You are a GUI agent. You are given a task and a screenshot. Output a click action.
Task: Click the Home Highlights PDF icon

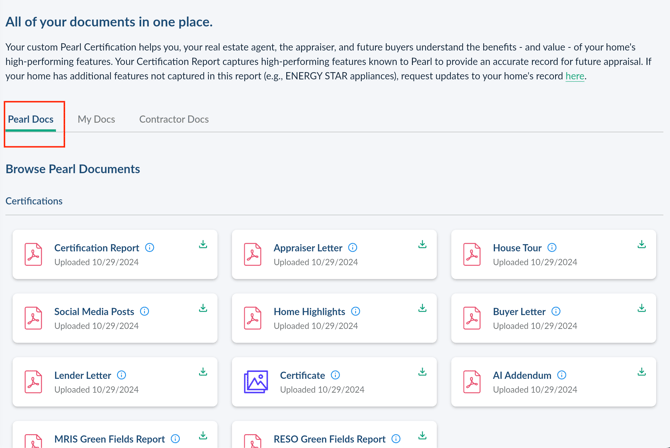253,318
